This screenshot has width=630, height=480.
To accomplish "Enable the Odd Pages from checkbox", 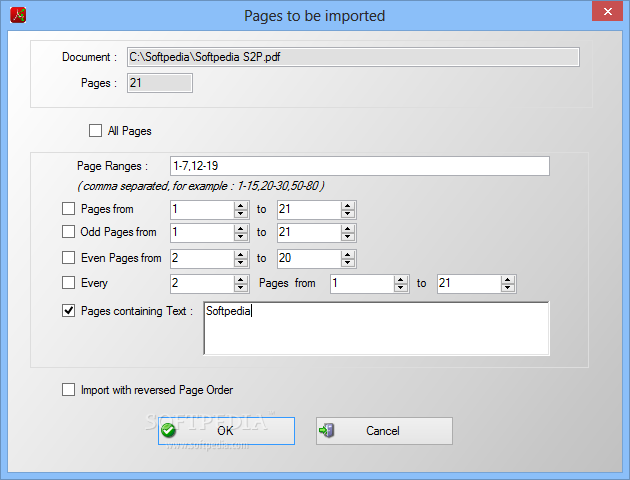I will (x=68, y=232).
